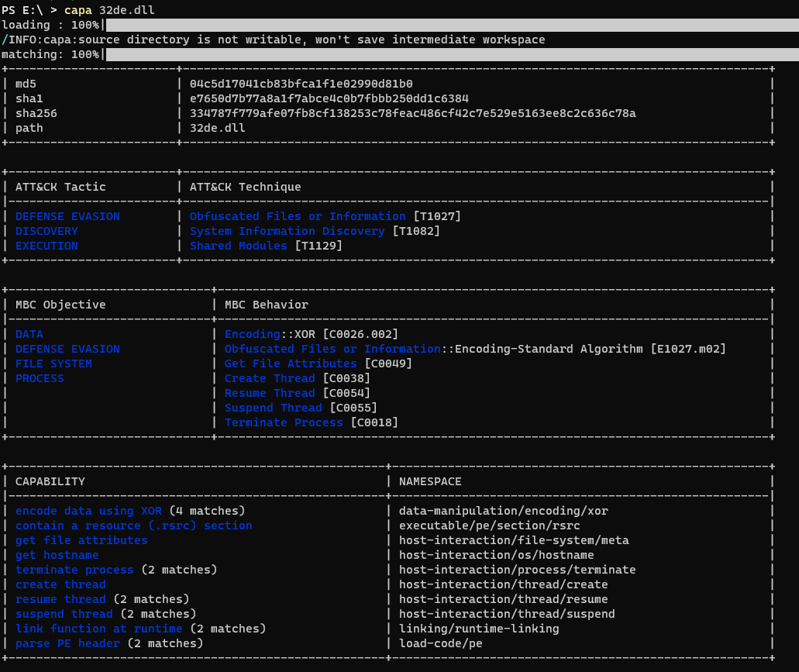
Task: Click 'link function at runtime' capability
Action: click(99, 629)
